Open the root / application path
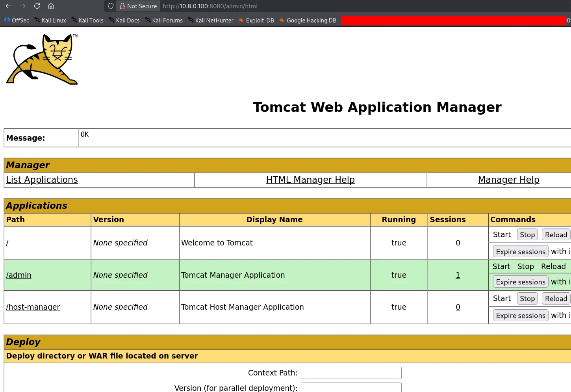Viewport: 571px width, 392px height. click(x=7, y=243)
